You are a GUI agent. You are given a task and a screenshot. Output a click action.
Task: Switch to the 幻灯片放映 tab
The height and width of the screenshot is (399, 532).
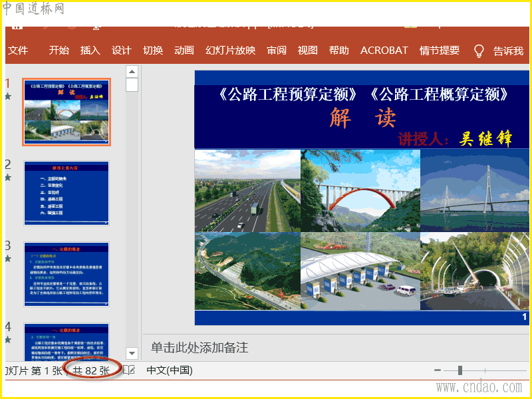[x=230, y=51]
